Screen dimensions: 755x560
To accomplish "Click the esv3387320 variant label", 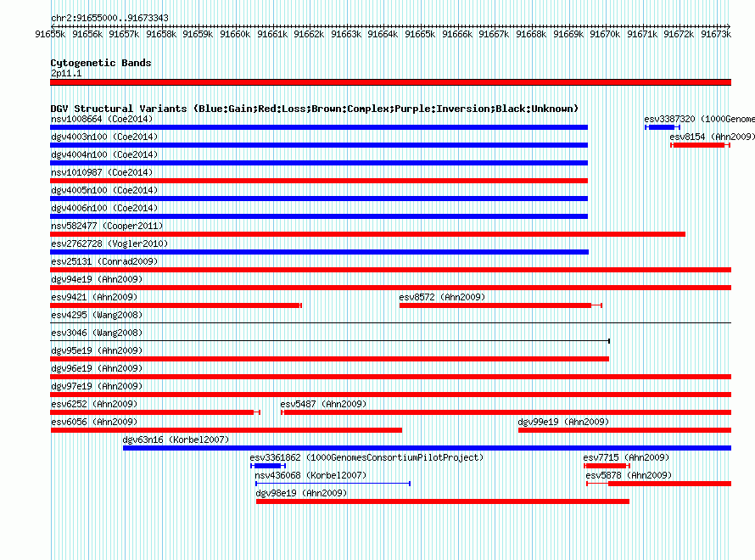I will (700, 119).
